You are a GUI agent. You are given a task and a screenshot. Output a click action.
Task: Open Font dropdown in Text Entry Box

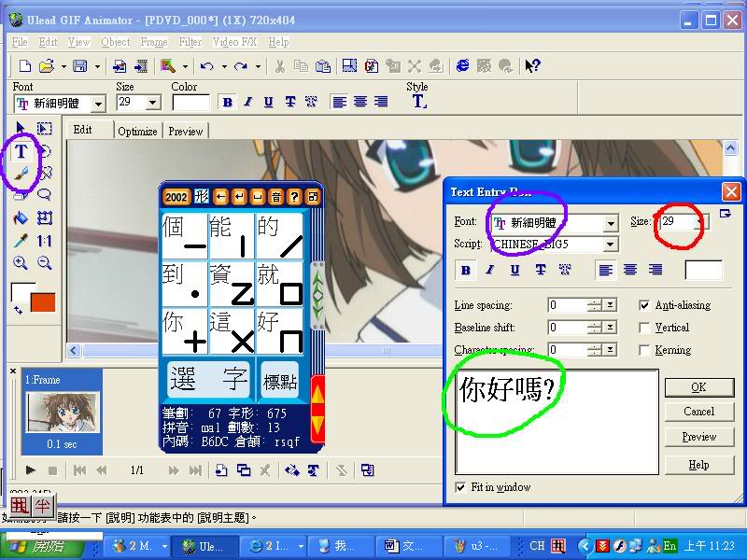pos(611,223)
